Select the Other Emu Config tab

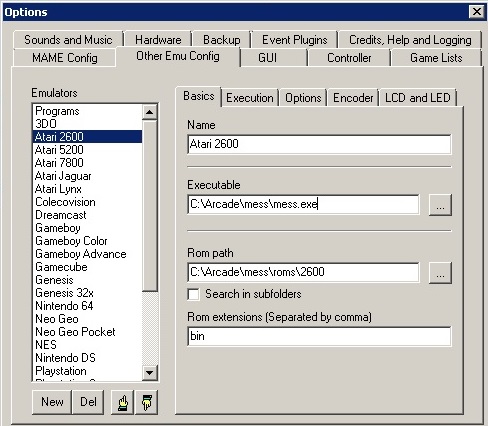(x=178, y=57)
